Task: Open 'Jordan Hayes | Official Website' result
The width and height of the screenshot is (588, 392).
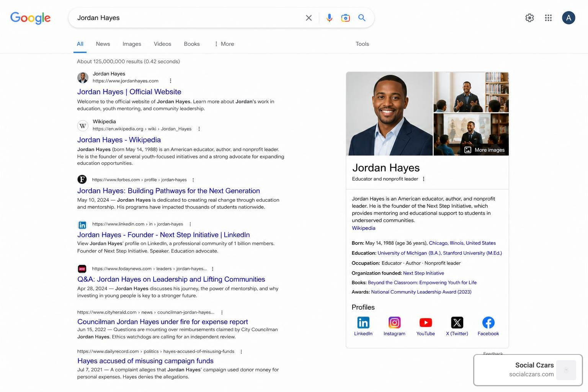Action: (129, 92)
